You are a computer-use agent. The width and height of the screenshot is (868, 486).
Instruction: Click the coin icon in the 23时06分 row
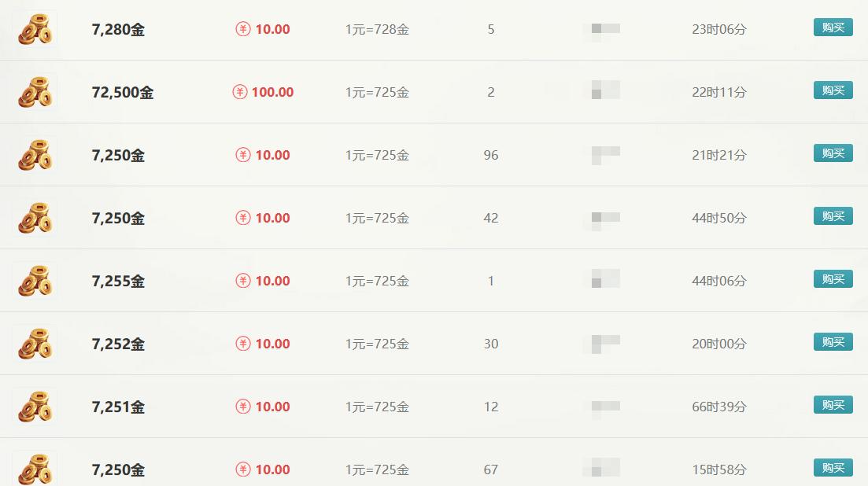(x=35, y=29)
